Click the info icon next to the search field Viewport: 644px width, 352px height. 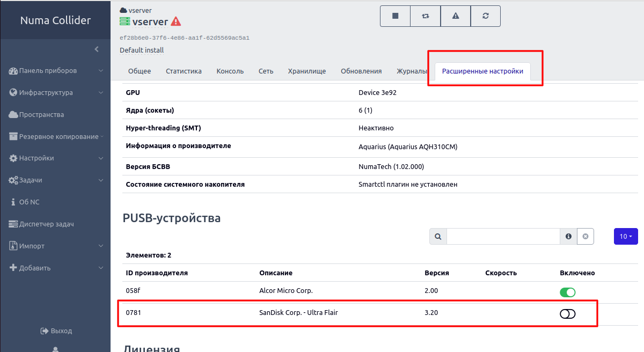pos(568,236)
